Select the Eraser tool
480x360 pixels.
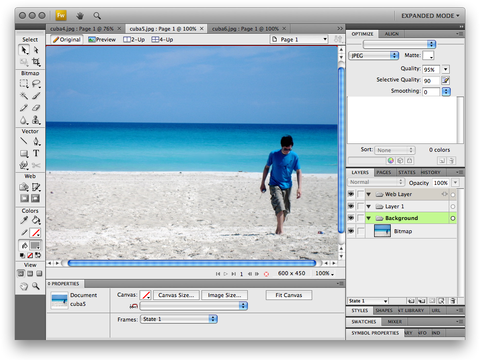pos(36,108)
